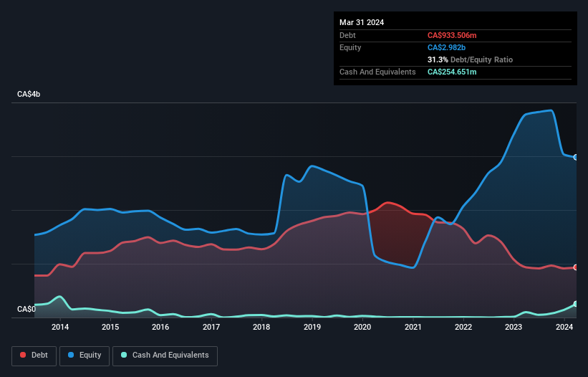This screenshot has height=377, width=588.
Task: Click the 31.3% Debt/Equity Ratio text
Action: coord(470,59)
